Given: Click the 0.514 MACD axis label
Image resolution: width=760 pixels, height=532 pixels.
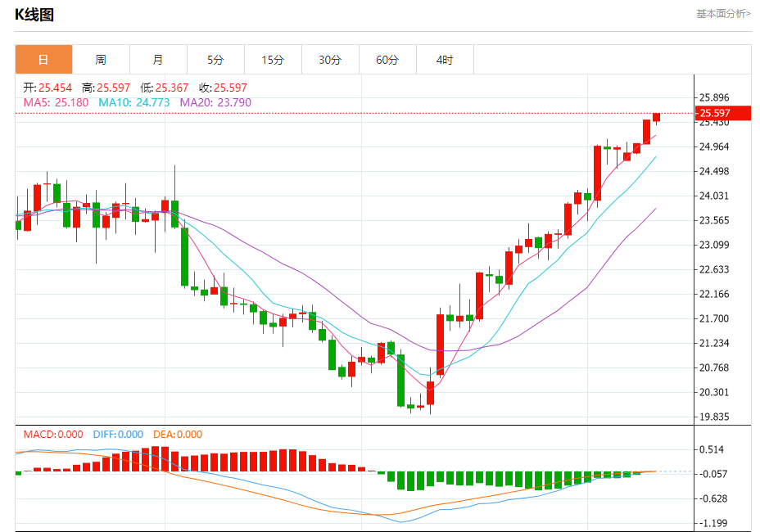Looking at the screenshot, I should pos(712,449).
